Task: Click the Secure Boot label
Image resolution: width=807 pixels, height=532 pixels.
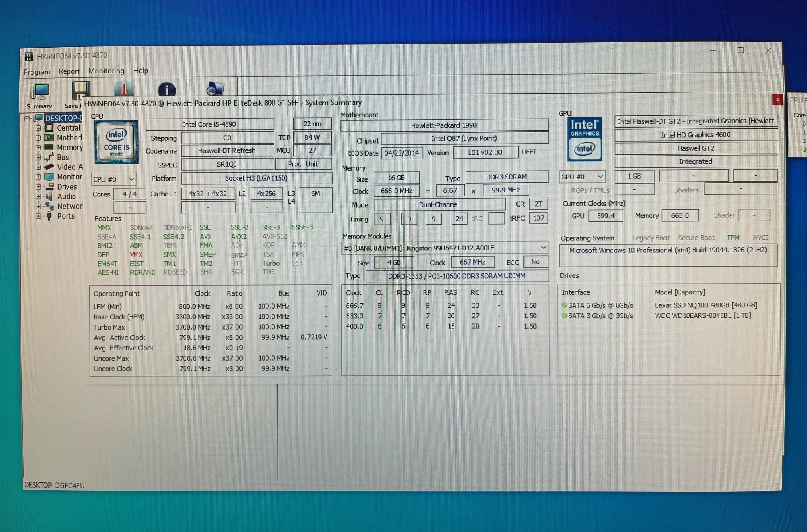Action: click(696, 238)
